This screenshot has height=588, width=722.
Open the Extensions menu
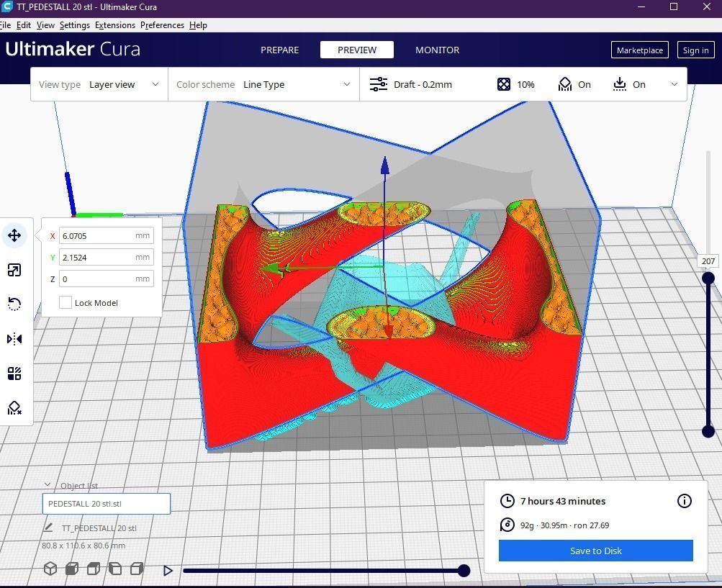pyautogui.click(x=115, y=25)
